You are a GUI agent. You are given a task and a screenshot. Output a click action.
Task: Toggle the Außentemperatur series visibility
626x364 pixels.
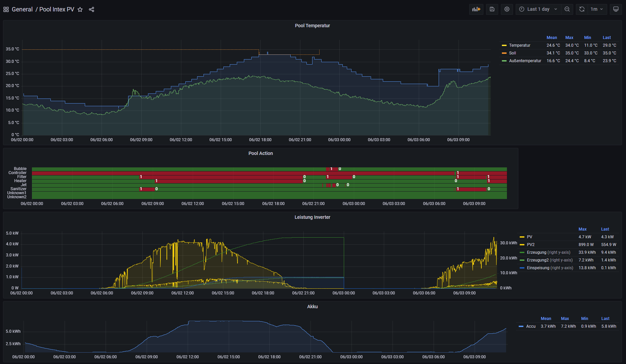pos(525,61)
